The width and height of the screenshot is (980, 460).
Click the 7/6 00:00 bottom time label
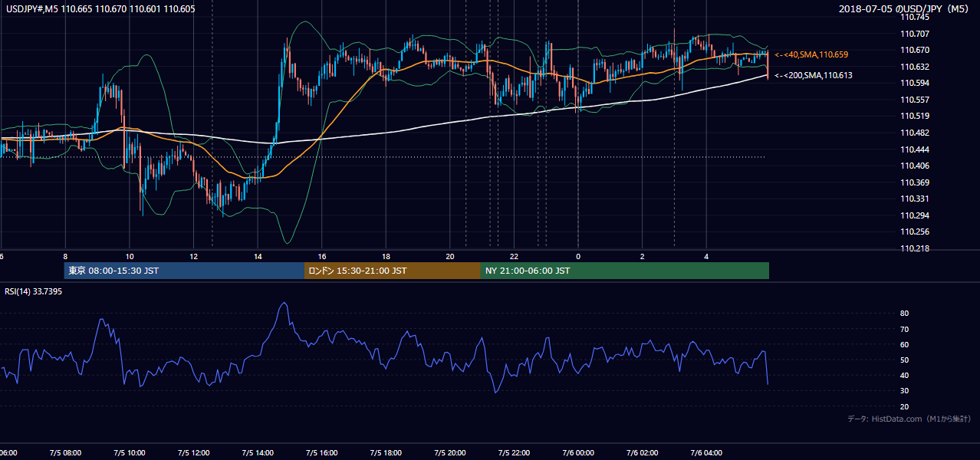(x=578, y=453)
